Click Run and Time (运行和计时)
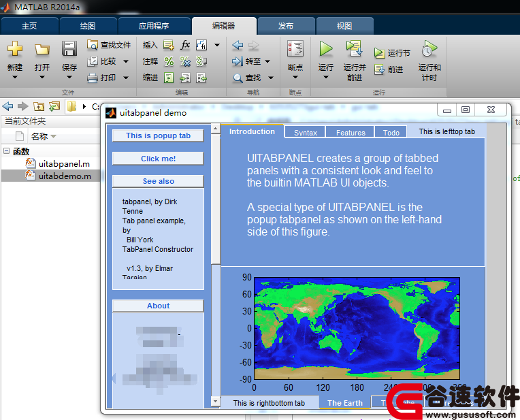The image size is (520, 420). tap(429, 61)
